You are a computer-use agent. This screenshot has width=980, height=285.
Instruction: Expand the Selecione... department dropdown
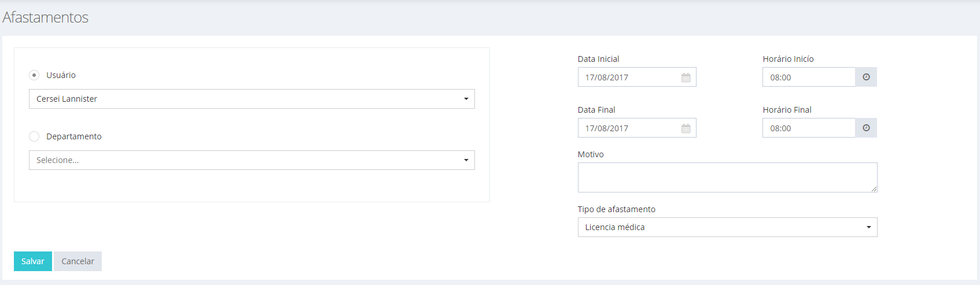(252, 160)
